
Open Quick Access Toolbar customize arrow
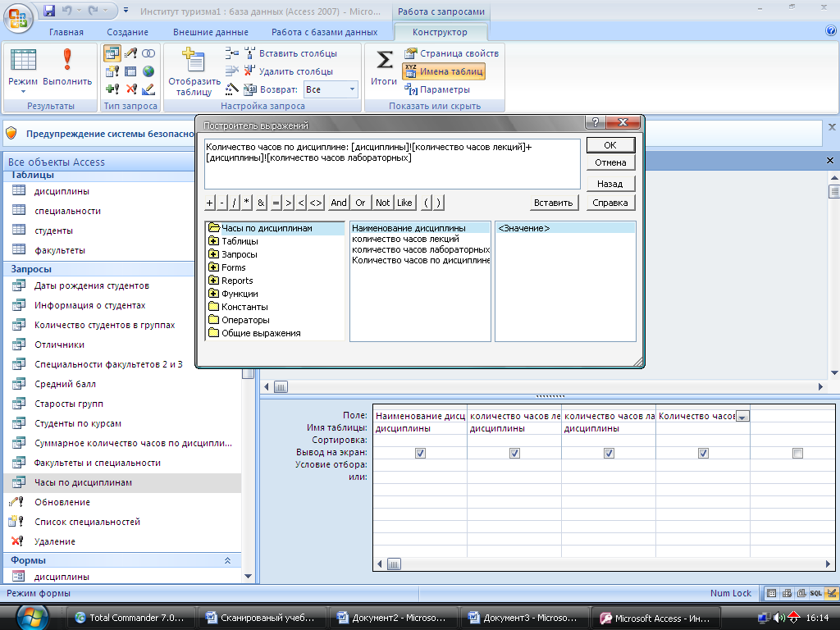click(x=126, y=10)
